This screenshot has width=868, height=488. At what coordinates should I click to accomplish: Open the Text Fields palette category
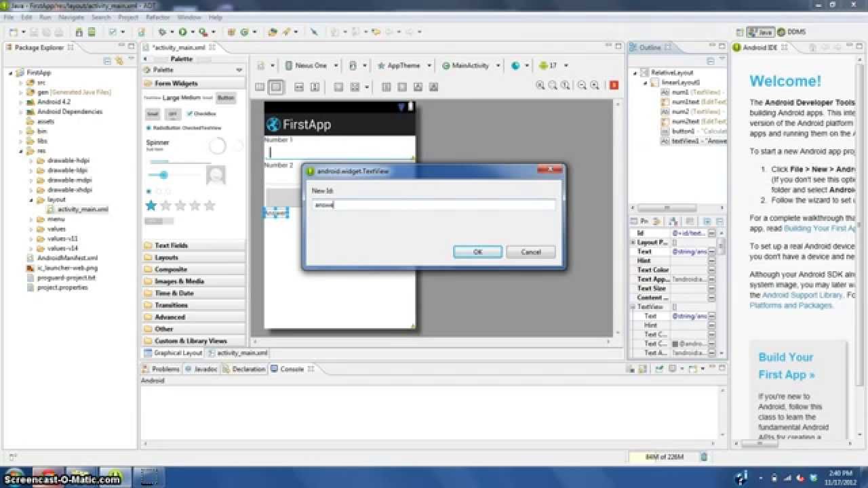tap(193, 245)
